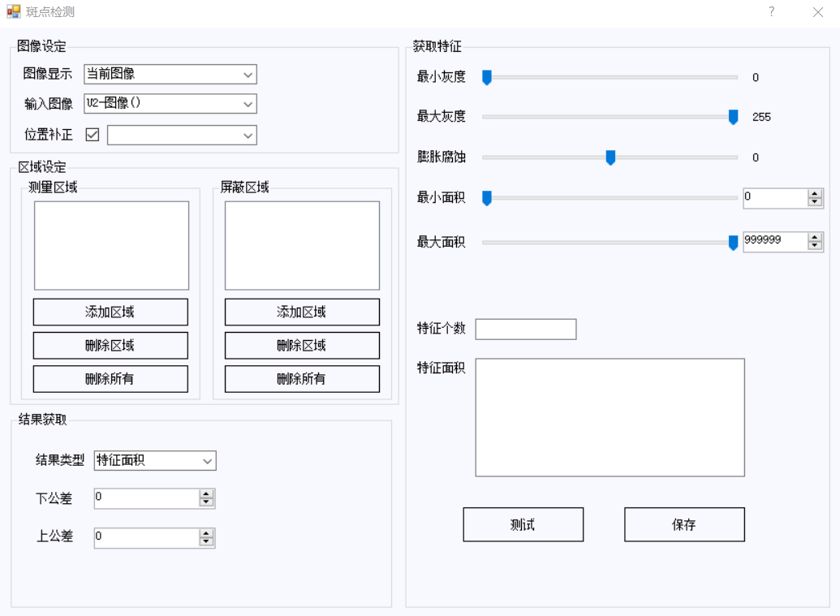Click the 保存 button

pos(685,524)
